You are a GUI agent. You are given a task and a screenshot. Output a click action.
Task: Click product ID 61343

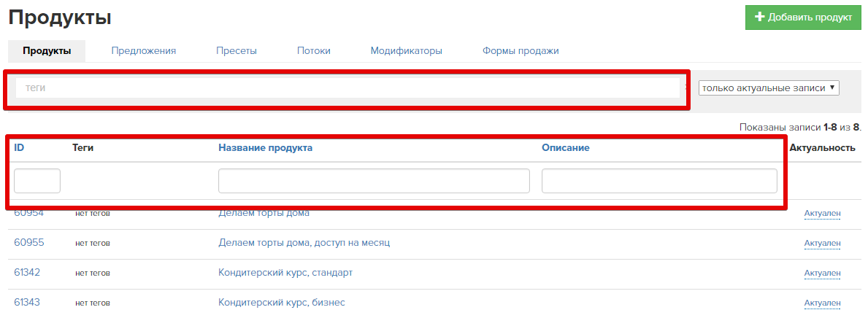pyautogui.click(x=27, y=303)
